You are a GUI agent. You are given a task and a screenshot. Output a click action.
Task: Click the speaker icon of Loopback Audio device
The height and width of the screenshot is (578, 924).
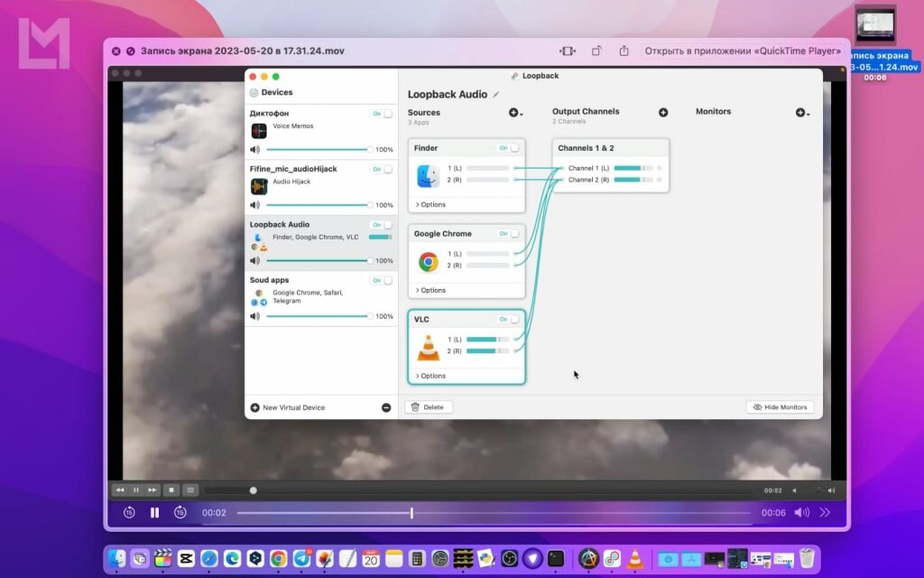(x=254, y=260)
